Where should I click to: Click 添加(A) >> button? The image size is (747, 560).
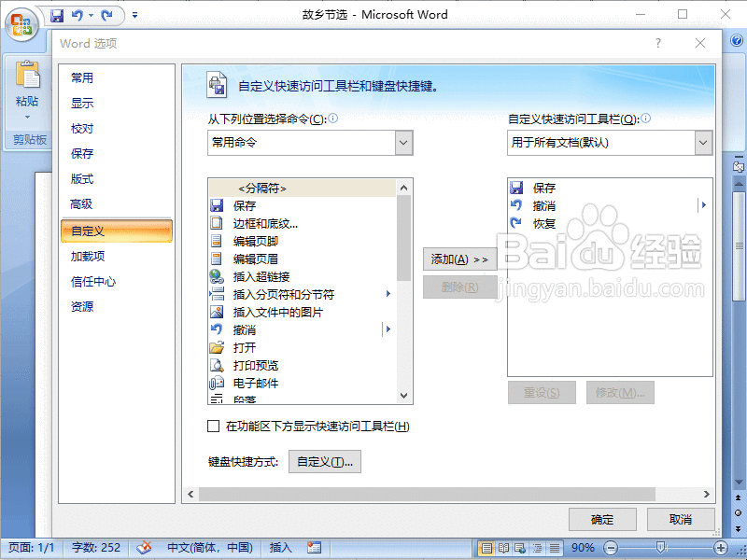459,259
